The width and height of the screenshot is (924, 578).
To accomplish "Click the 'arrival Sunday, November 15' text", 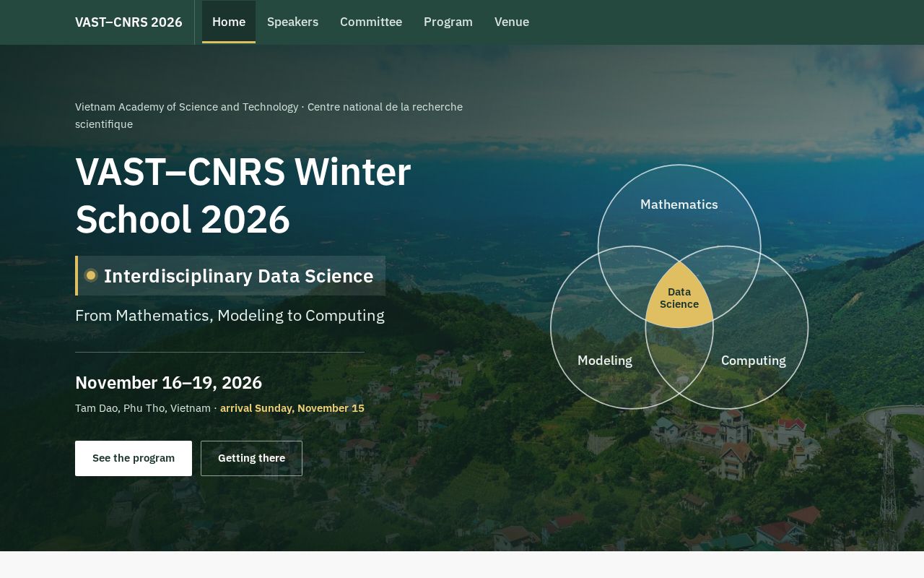I will 292,408.
